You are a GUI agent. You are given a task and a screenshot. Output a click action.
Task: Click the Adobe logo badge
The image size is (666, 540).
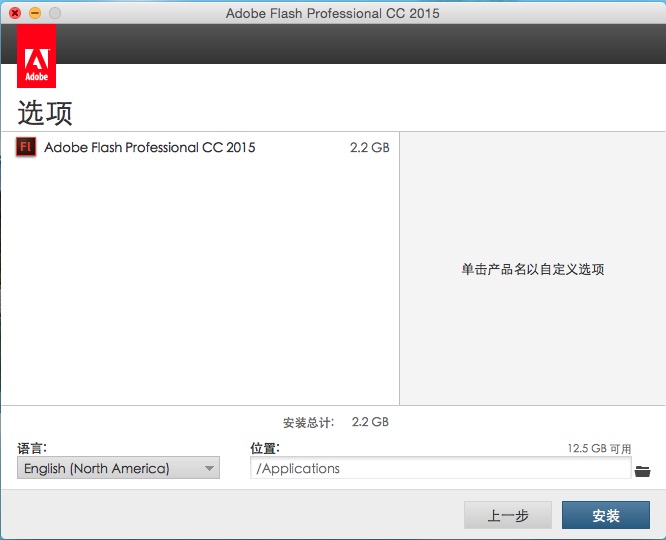(x=37, y=56)
